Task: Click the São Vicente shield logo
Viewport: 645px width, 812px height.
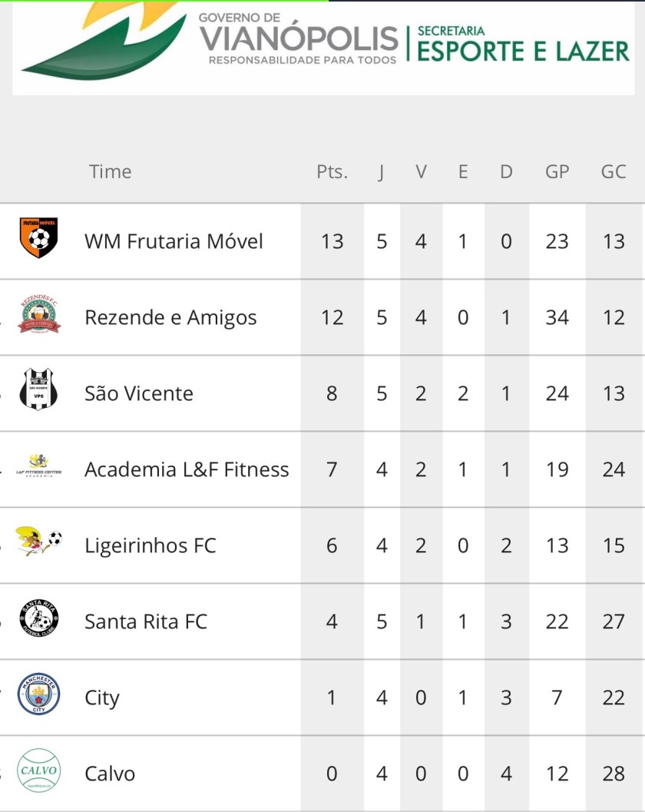Action: pyautogui.click(x=38, y=389)
